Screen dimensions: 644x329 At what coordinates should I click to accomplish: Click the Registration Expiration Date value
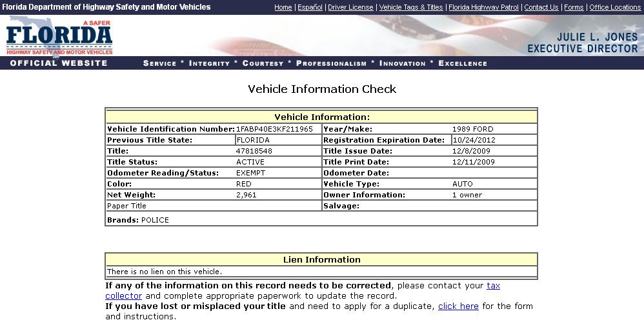click(494, 140)
